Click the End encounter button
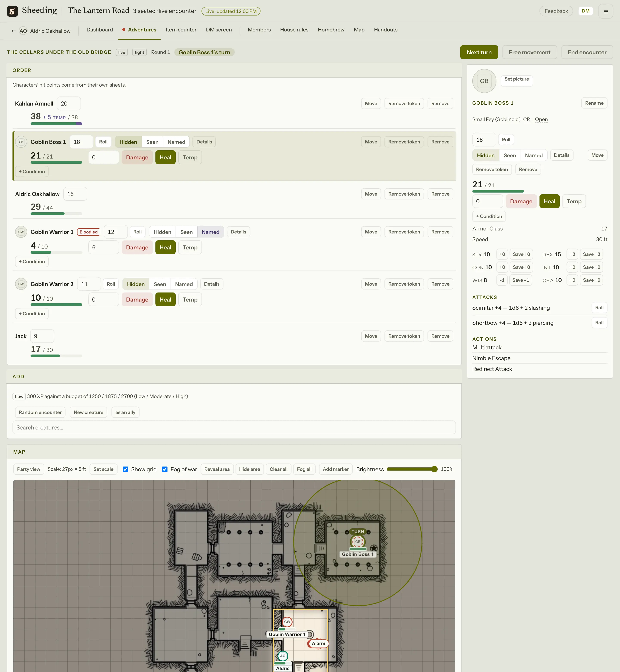This screenshot has height=672, width=620. click(587, 52)
